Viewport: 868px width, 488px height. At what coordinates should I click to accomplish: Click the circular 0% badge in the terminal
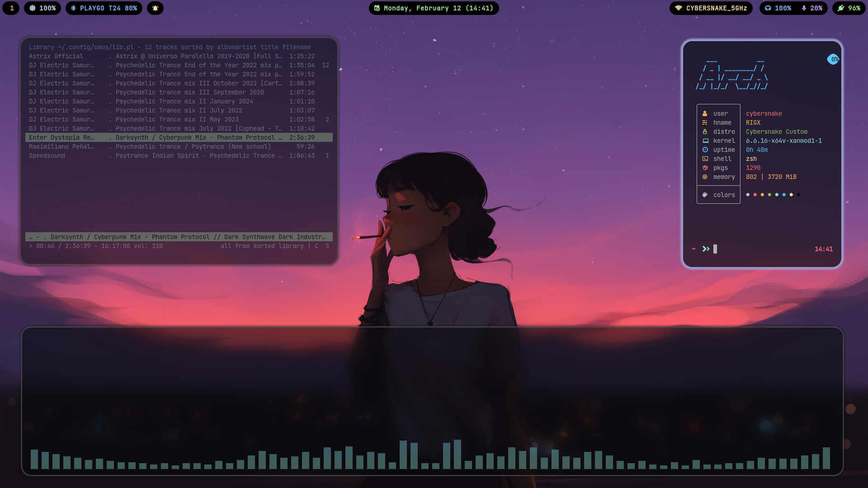pos(833,59)
